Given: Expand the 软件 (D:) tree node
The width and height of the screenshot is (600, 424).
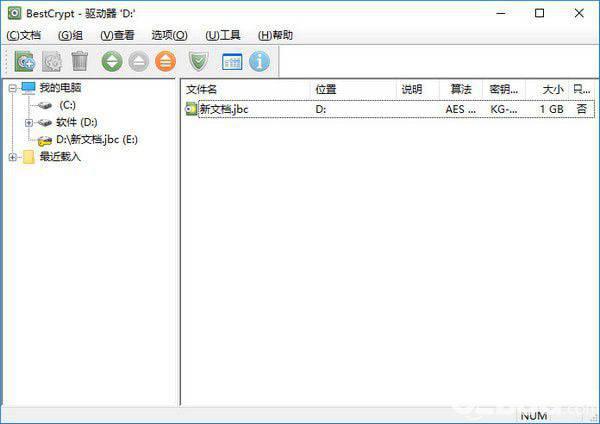Looking at the screenshot, I should (x=28, y=123).
